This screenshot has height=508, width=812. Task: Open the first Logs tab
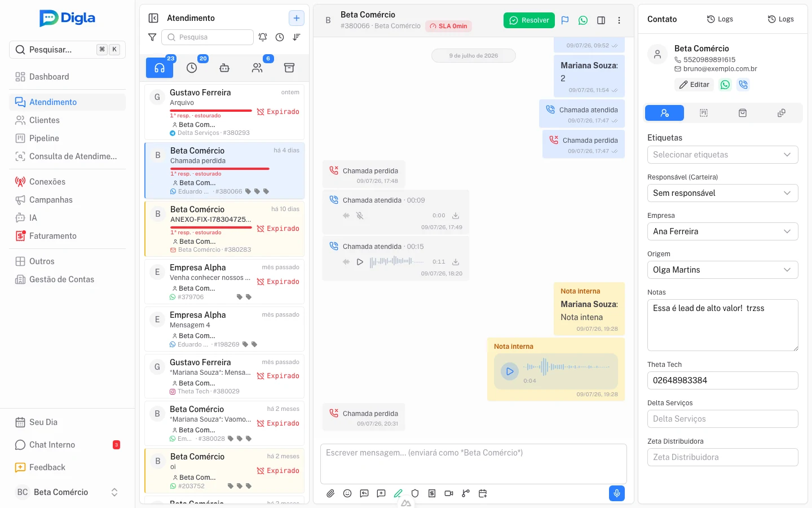pos(720,19)
